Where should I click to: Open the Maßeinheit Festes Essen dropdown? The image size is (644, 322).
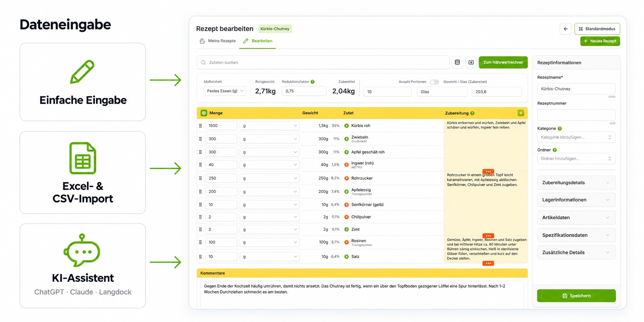pos(224,91)
